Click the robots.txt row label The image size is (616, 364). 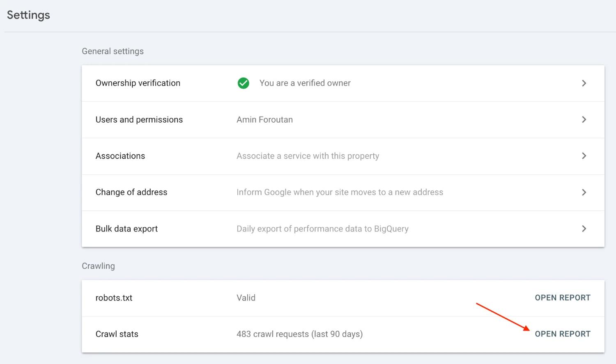[114, 298]
